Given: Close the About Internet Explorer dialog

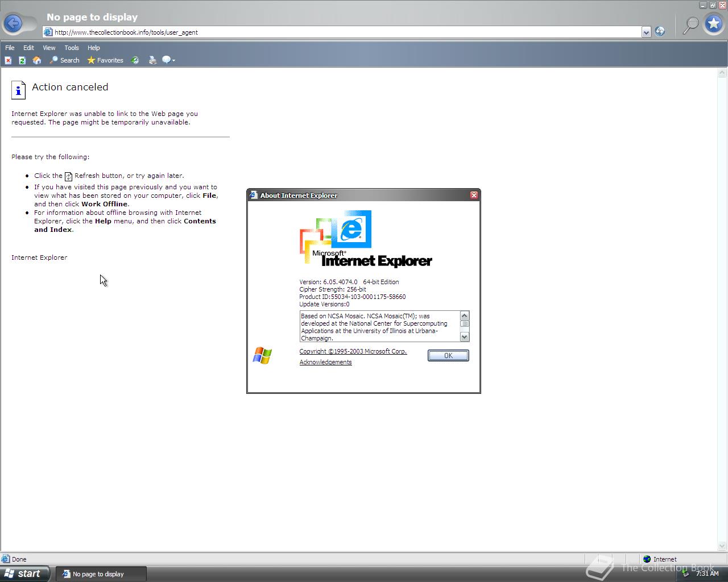Looking at the screenshot, I should (474, 195).
